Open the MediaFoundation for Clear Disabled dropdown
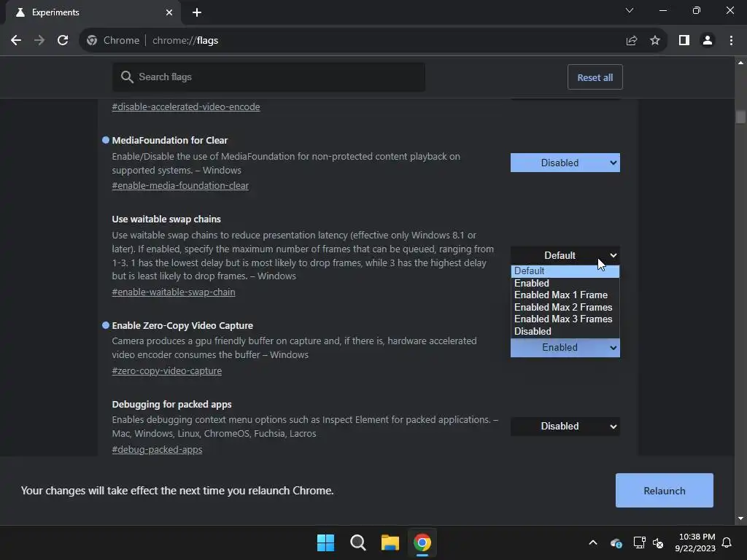Image resolution: width=747 pixels, height=560 pixels. (565, 163)
